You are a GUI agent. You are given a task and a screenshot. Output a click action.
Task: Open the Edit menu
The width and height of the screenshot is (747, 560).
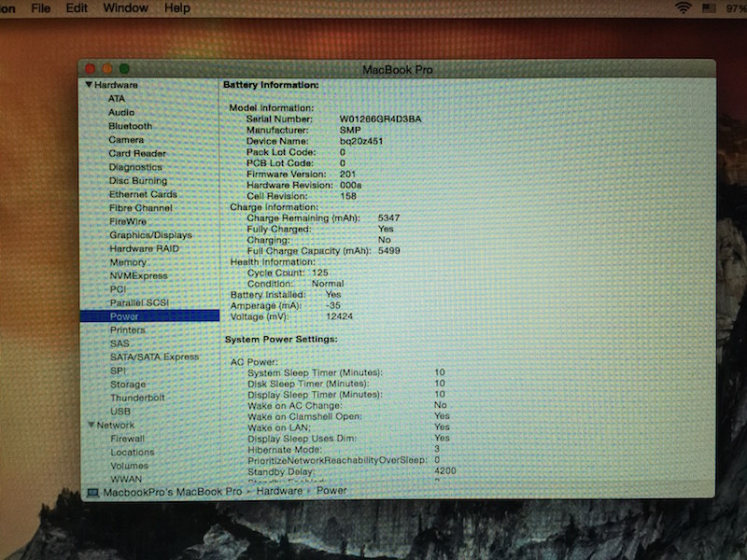tap(77, 8)
